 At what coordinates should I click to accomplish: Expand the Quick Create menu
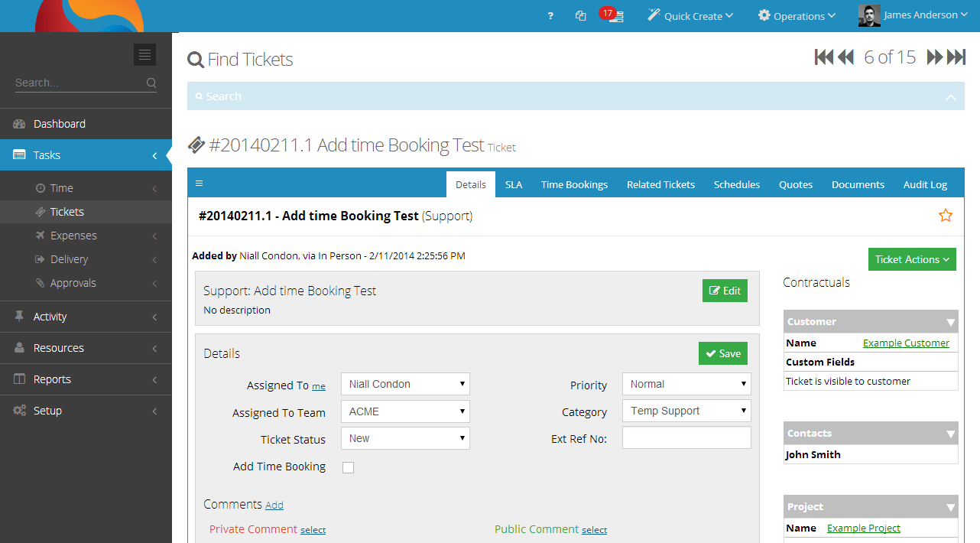coord(690,15)
